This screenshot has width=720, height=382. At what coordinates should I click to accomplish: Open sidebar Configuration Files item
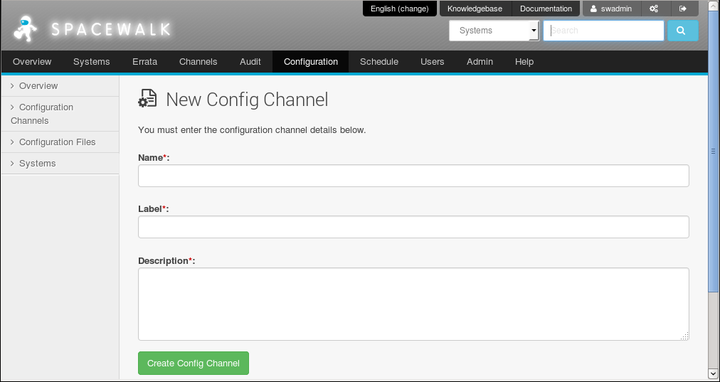coord(60,142)
